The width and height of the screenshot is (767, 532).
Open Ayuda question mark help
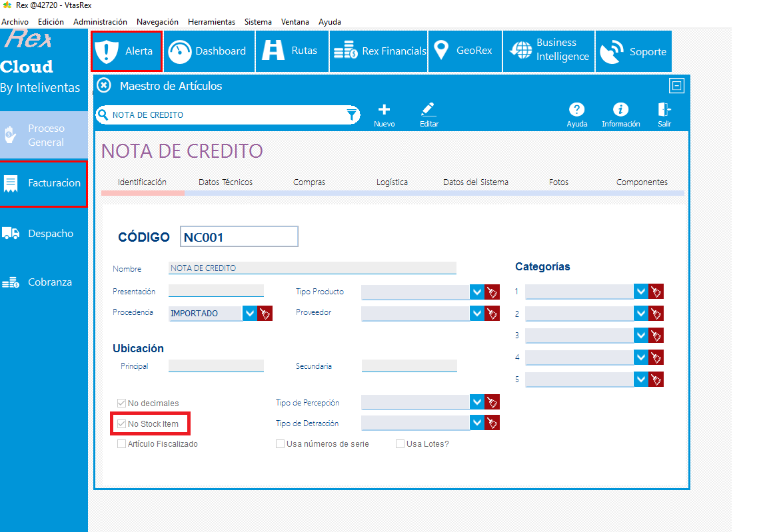point(576,115)
